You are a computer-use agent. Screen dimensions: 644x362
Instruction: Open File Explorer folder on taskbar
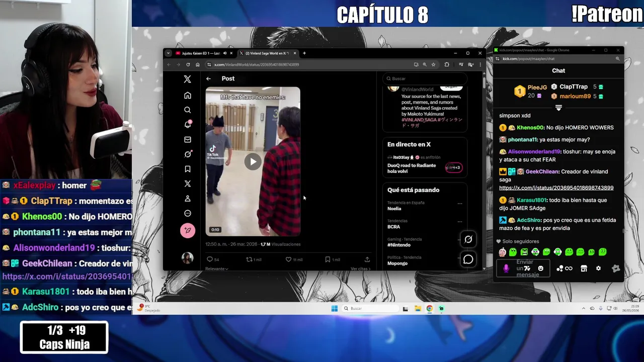tap(418, 308)
